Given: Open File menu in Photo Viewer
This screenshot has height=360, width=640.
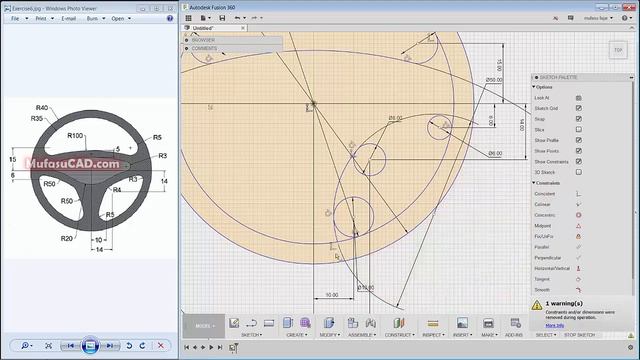Looking at the screenshot, I should [19, 19].
